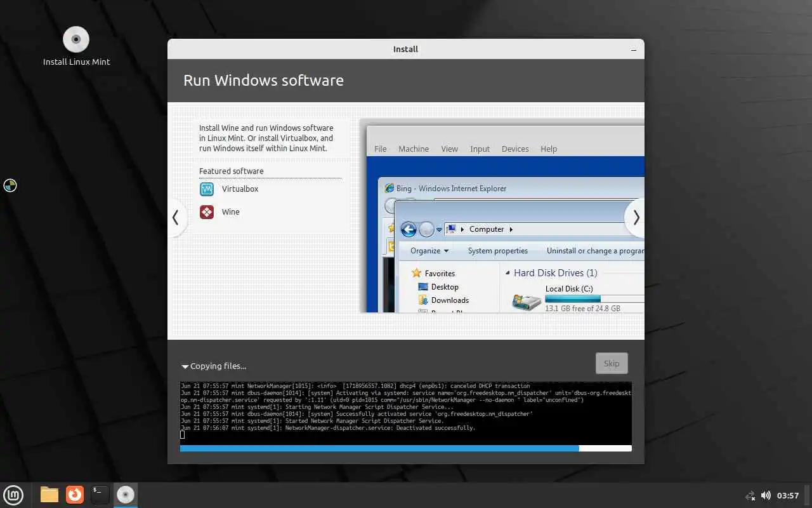812x508 pixels.
Task: Collapse the Copying files log expander
Action: [x=185, y=366]
